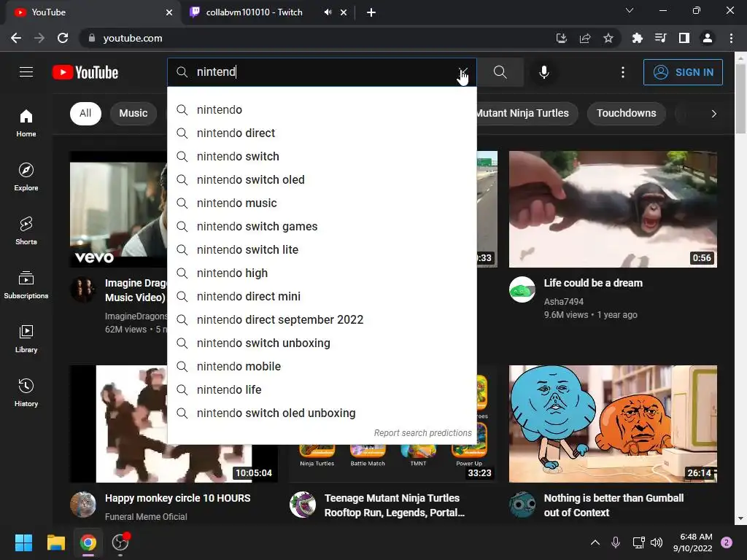Viewport: 747px width, 560px height.
Task: Open YouTube settings three-dot menu
Action: point(623,72)
